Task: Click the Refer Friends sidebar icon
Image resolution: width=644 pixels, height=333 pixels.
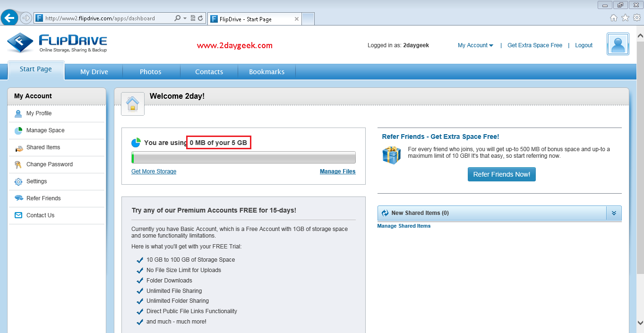Action: (x=18, y=198)
